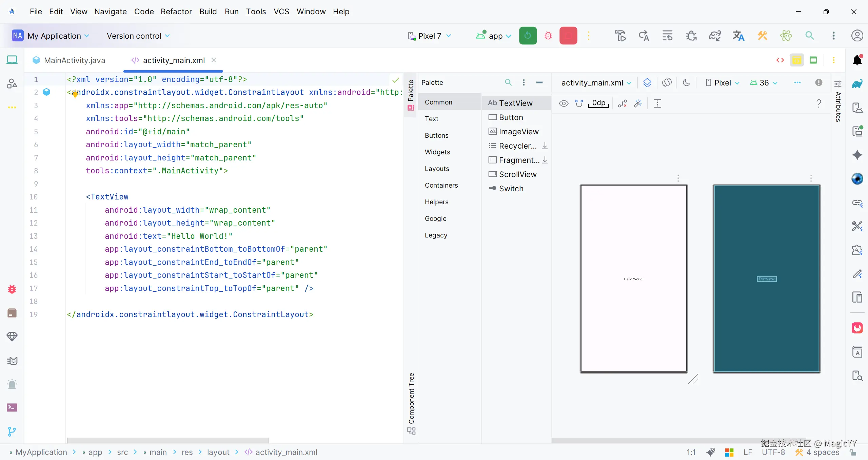Open the Pixel 7 device dropdown
This screenshot has width=868, height=460.
click(429, 36)
